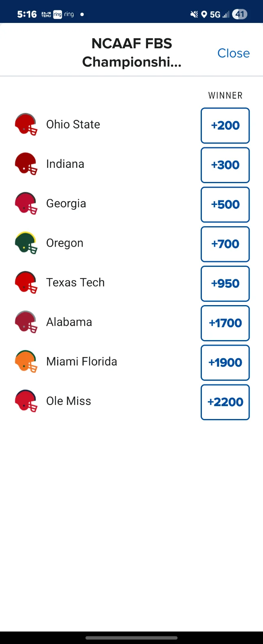Viewport: 263px width, 644px height.
Task: Click the Oregon helmet icon
Action: pos(26,243)
